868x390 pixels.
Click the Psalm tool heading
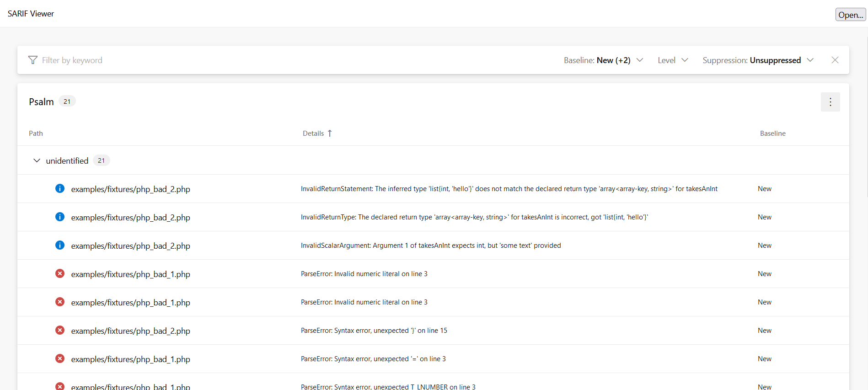click(41, 102)
